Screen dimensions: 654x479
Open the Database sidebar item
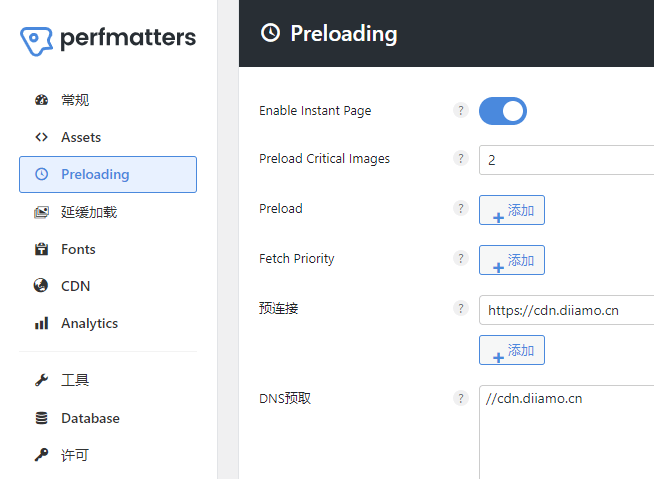(89, 418)
